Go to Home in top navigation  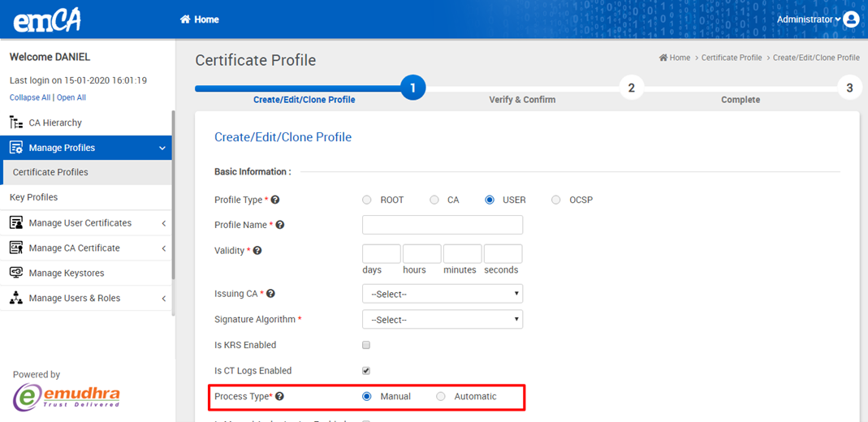click(200, 19)
